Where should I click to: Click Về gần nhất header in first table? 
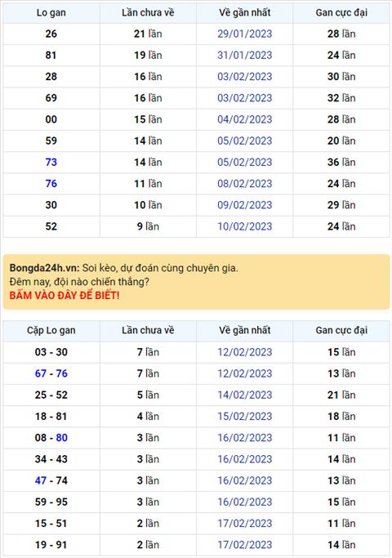(245, 12)
